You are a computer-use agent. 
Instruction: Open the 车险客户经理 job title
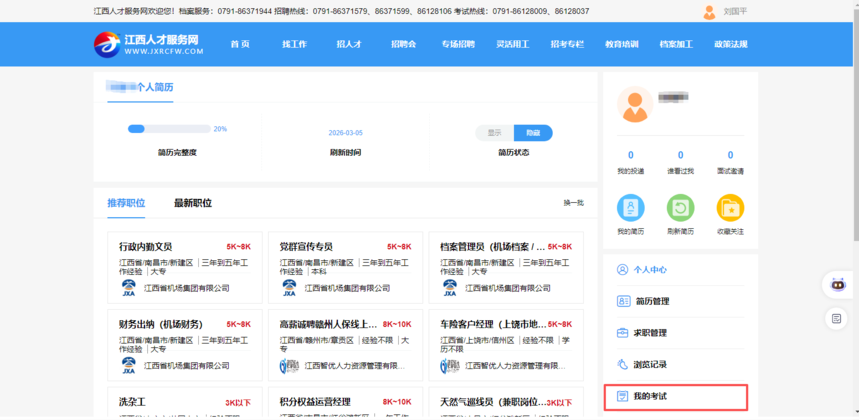coord(493,324)
